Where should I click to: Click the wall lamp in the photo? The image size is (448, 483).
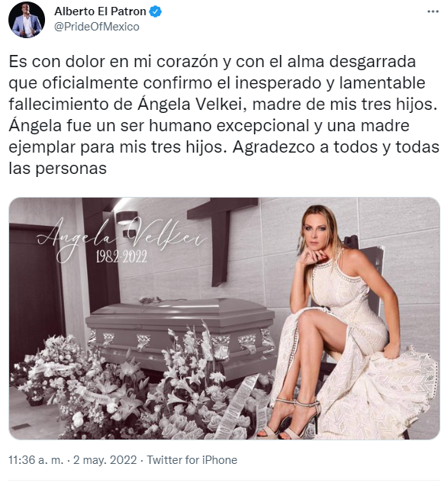pyautogui.click(x=127, y=218)
